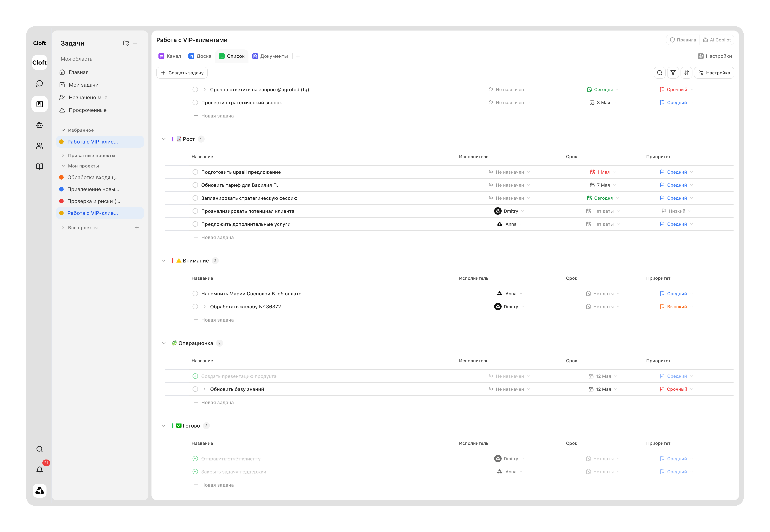Click orange flag on Обработать жалобу № 36372
The width and height of the screenshot is (770, 532).
662,306
